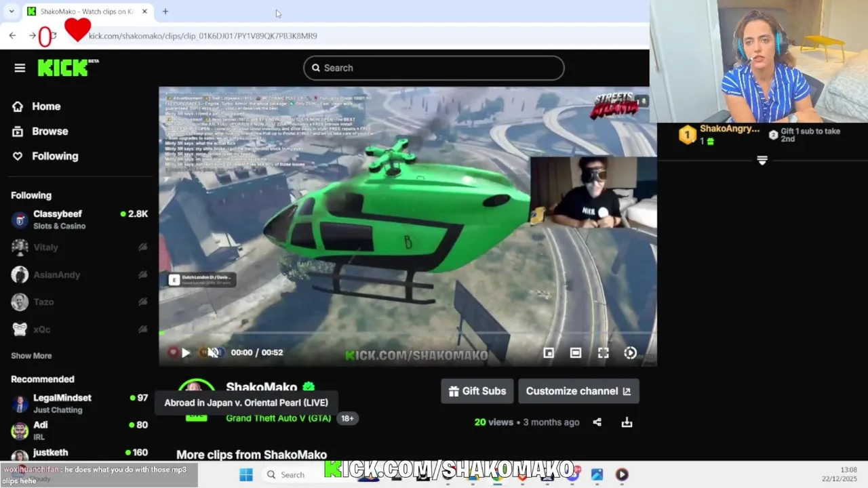Click the Gift Subs button
The height and width of the screenshot is (488, 868).
[x=477, y=391]
